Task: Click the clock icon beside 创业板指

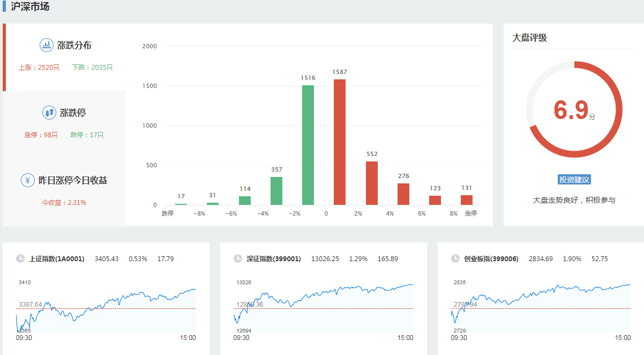Action: pos(455,258)
